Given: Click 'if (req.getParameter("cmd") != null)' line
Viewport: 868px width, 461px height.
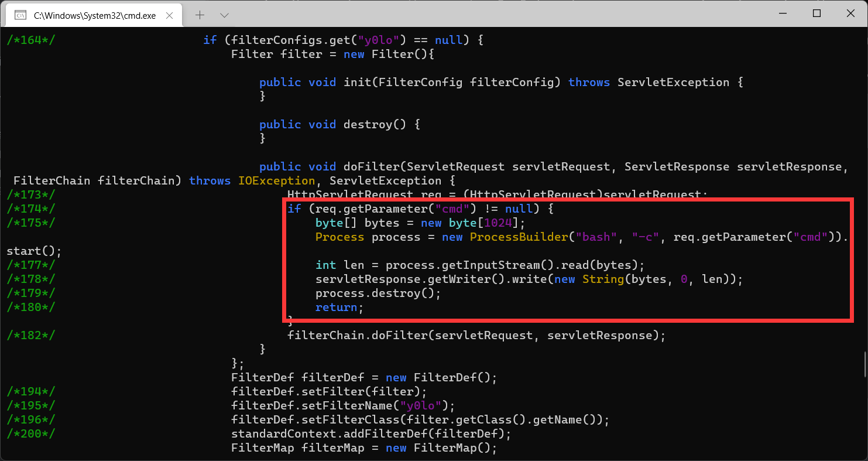Looking at the screenshot, I should (x=420, y=209).
